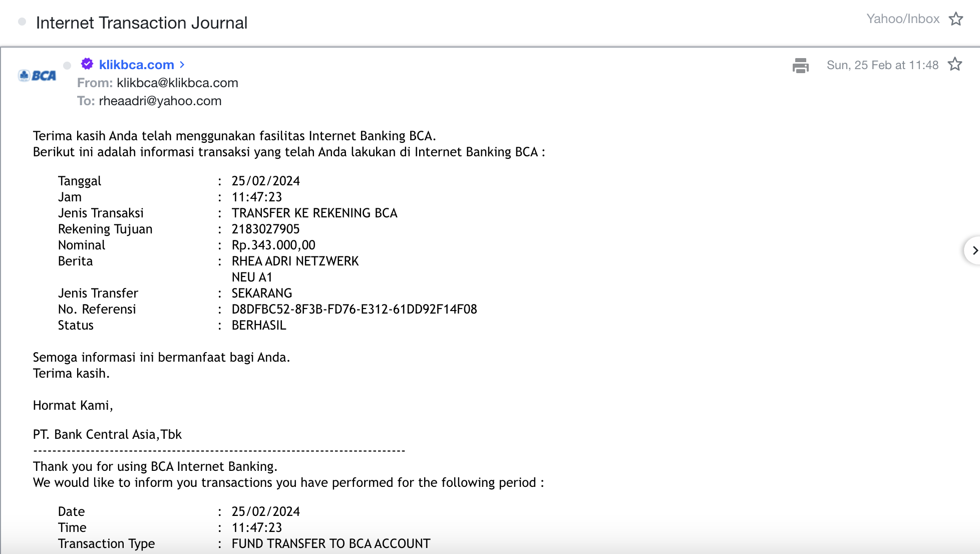Click reference number D8DFBC52-8F3B-FD76-E312-61DD92F14F08
The width and height of the screenshot is (980, 554).
click(354, 309)
